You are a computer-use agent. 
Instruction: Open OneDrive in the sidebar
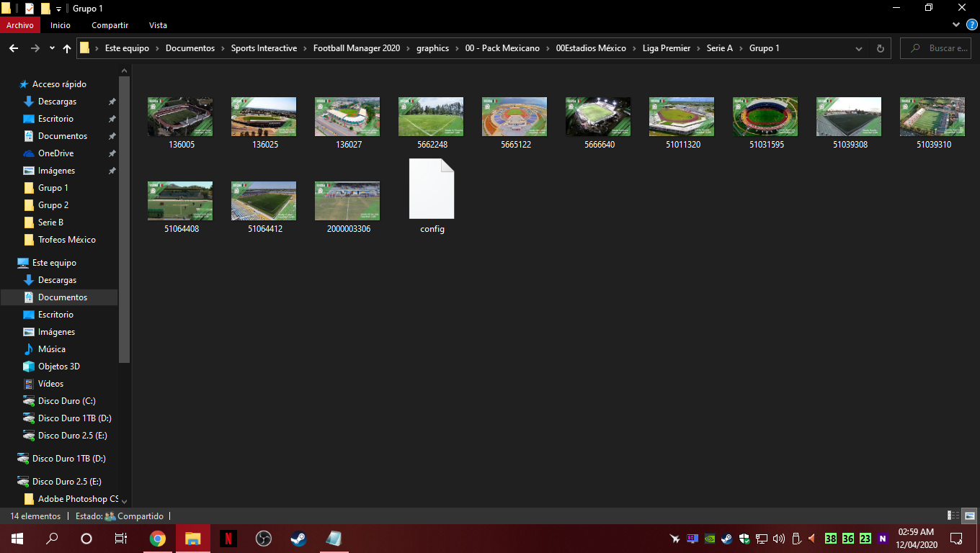click(x=55, y=153)
